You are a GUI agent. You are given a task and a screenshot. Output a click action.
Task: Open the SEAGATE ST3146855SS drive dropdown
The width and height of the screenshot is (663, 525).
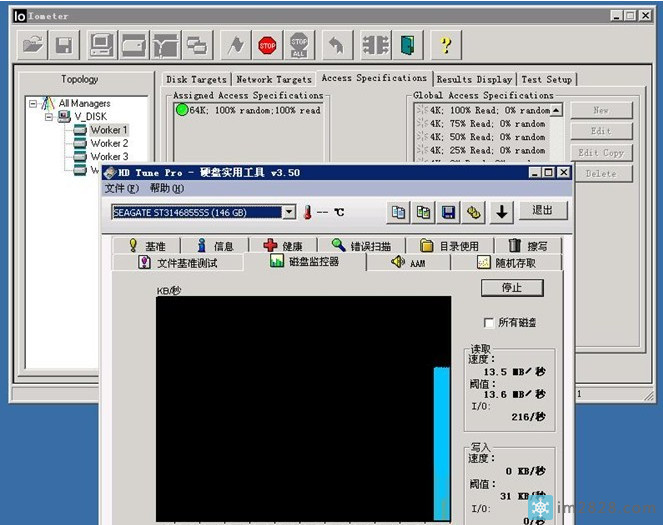289,212
